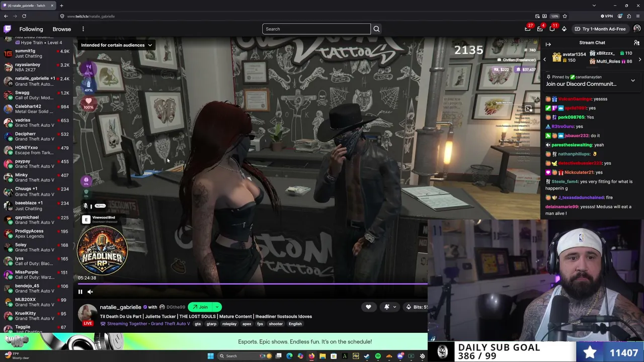Click the search magnifier button
This screenshot has height=362, width=644.
376,29
